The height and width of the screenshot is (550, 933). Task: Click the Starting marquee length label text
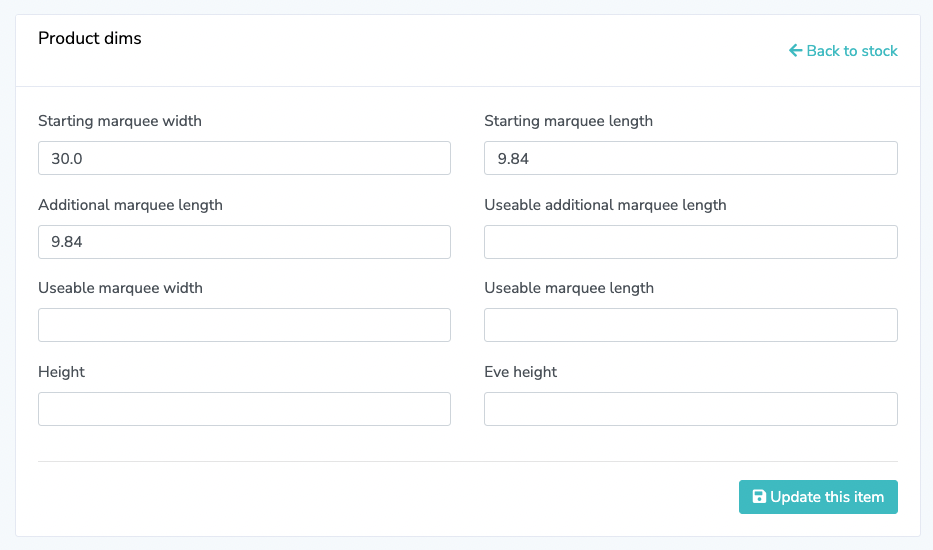568,121
